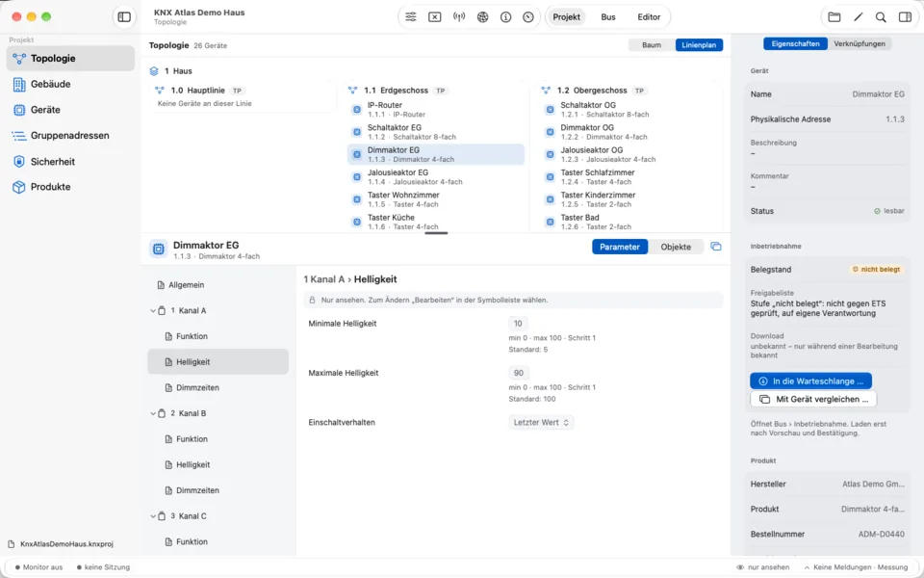Show the Parameter view

[620, 248]
